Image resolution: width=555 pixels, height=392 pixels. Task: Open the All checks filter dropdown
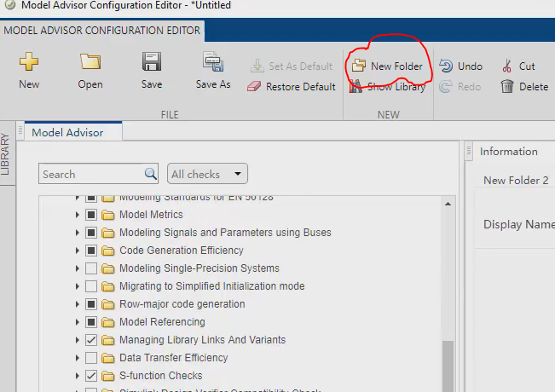tap(207, 174)
